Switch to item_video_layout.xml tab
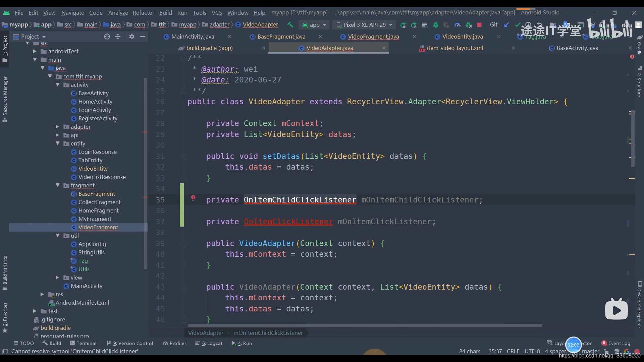This screenshot has width=644, height=362. click(454, 48)
